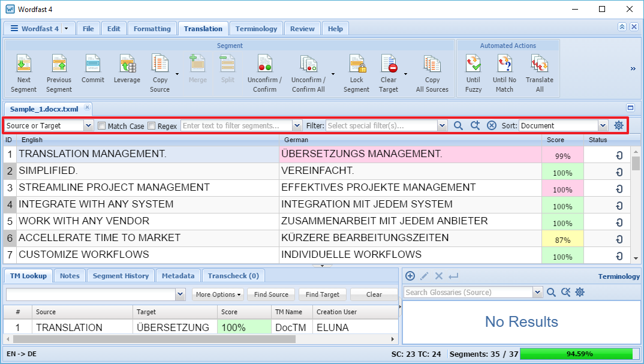The height and width of the screenshot is (364, 644).
Task: Click the filter segments text field
Action: click(x=237, y=126)
